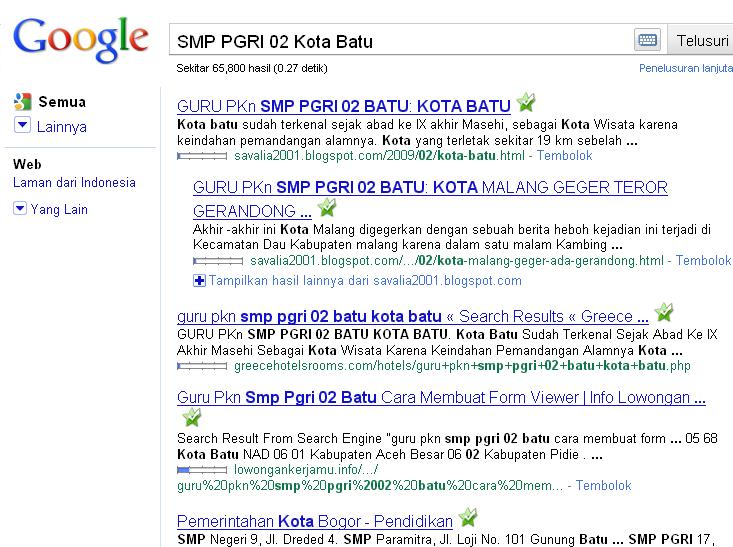Open Pemerintahan Kota Bogor - Pendidikan link
The image size is (733, 547).
point(315,521)
